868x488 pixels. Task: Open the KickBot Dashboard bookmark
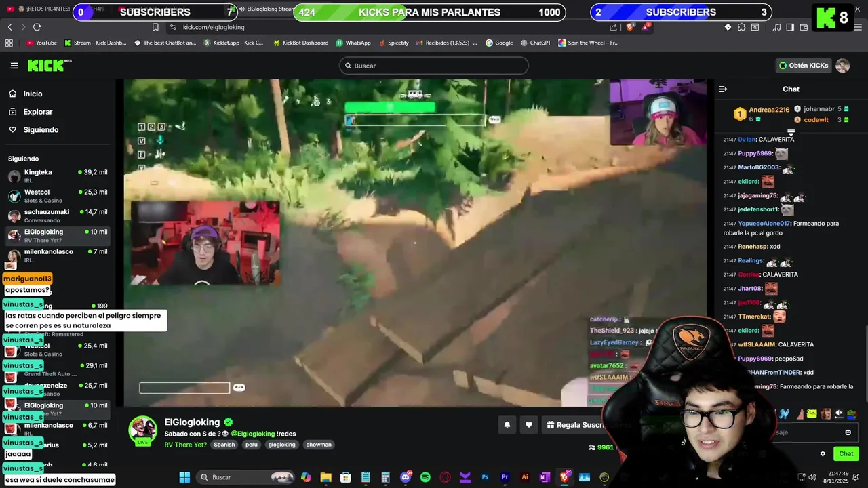[300, 43]
